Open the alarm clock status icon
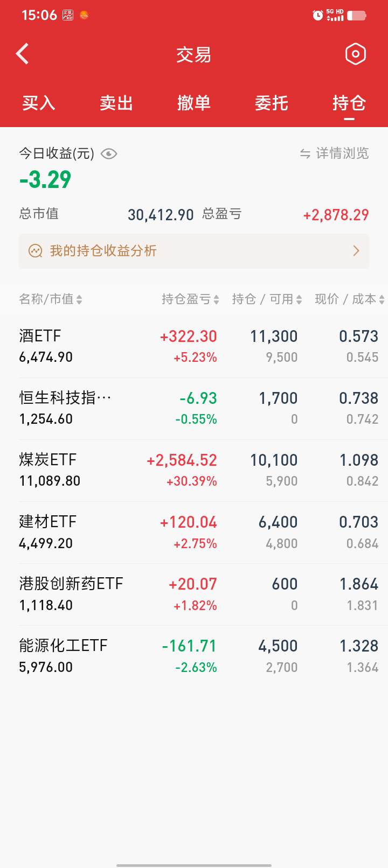The image size is (388, 868). (318, 15)
